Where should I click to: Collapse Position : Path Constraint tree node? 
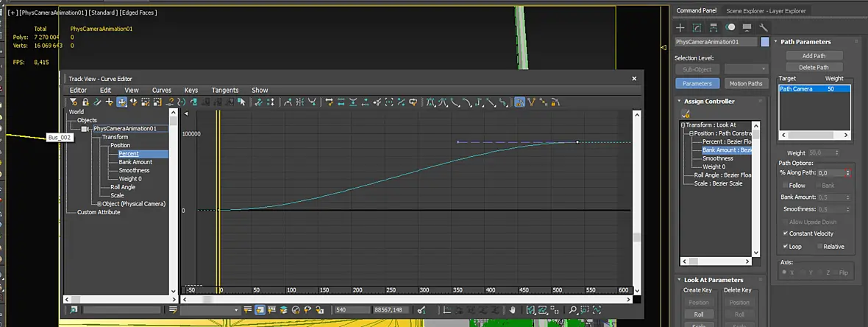point(691,133)
